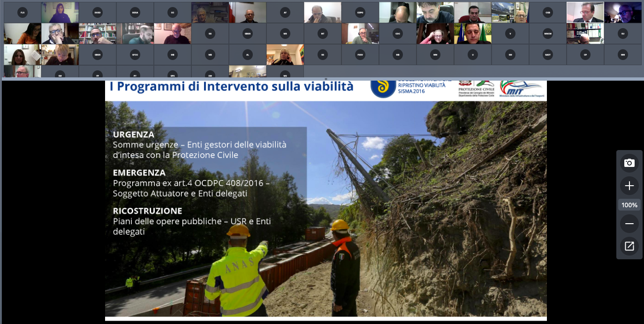
Task: Select the highlighted active speaker video tile
Action: (x=585, y=13)
